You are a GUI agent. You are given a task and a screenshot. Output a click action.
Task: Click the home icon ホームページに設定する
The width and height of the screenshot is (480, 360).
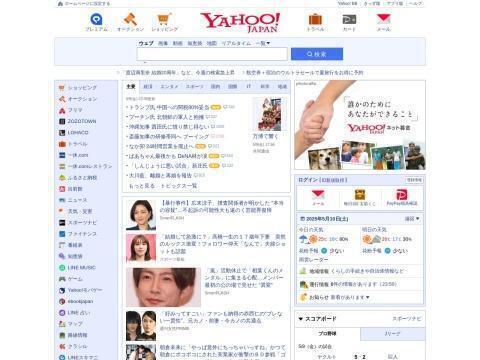pyautogui.click(x=60, y=4)
